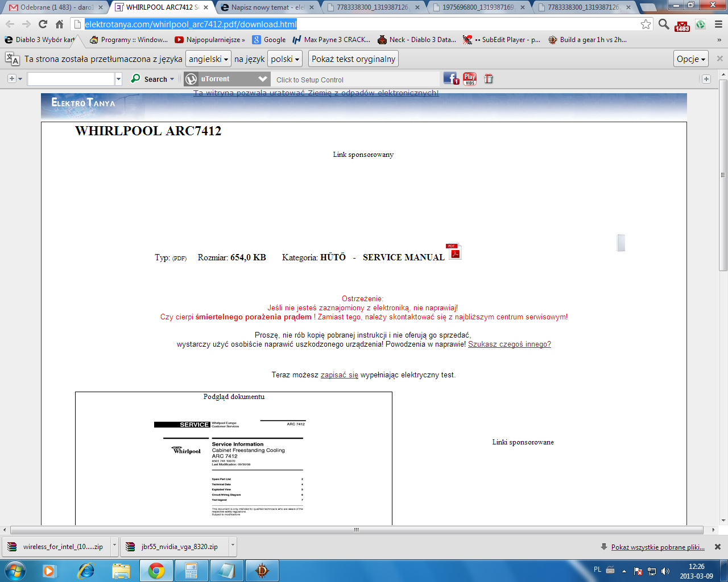The image size is (728, 582).
Task: Open the target language dropdown 'polski'
Action: click(x=285, y=59)
